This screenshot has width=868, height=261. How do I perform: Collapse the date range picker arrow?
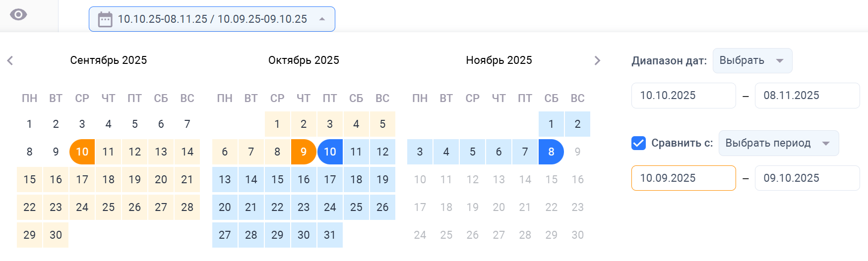pyautogui.click(x=322, y=19)
